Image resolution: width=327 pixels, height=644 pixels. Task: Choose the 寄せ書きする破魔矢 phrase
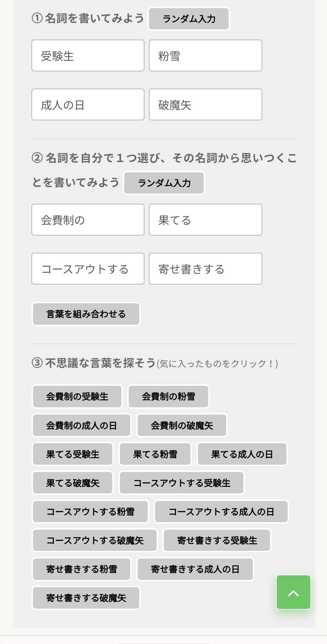coord(86,598)
